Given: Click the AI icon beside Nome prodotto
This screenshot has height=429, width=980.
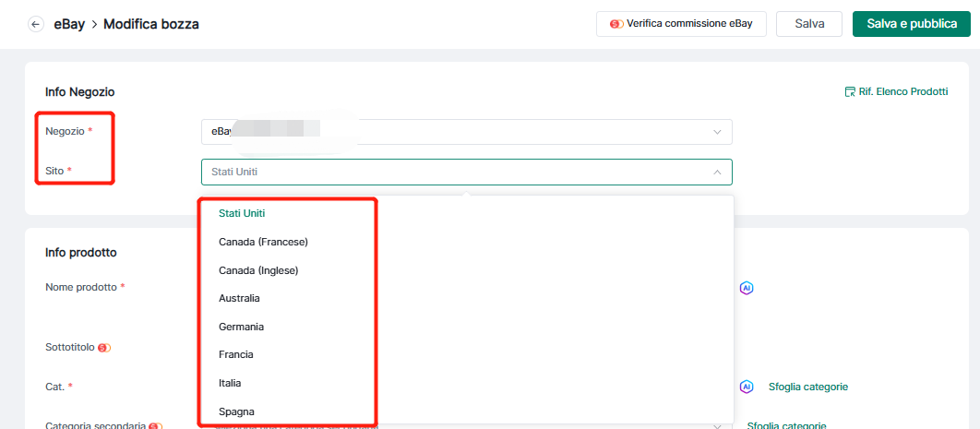Looking at the screenshot, I should click(747, 288).
